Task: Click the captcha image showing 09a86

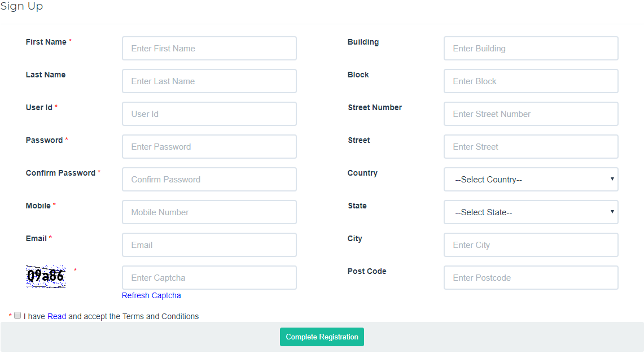Action: (45, 277)
